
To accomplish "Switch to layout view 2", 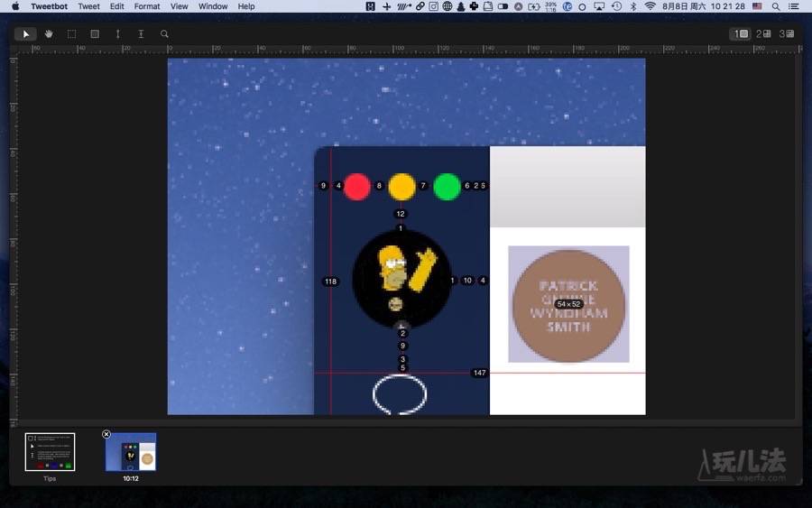I will click(x=763, y=34).
